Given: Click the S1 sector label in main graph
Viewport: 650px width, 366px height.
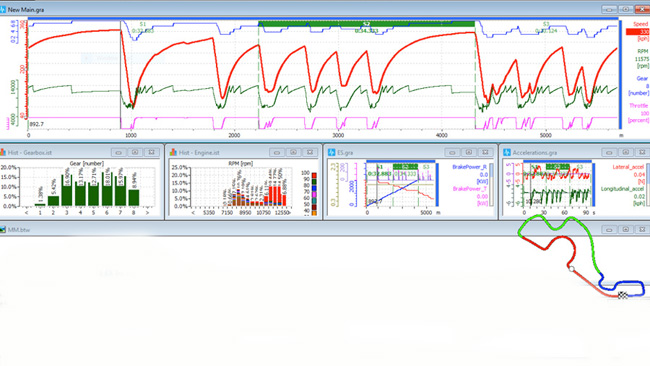Looking at the screenshot, I should 143,24.
